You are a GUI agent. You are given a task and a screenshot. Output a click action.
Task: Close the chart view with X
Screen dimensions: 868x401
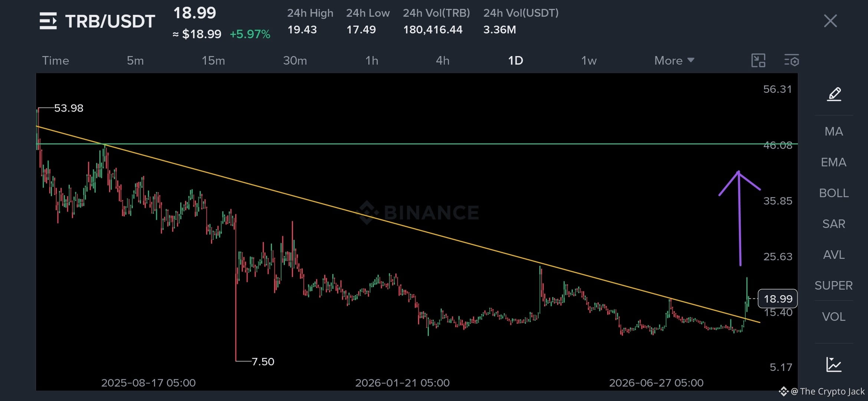(830, 21)
